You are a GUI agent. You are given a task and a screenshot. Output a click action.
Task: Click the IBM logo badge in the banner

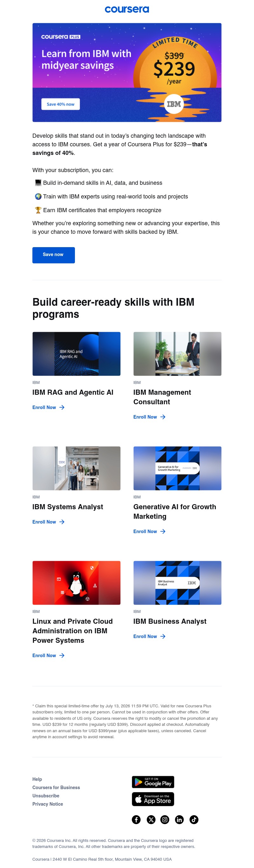174,104
